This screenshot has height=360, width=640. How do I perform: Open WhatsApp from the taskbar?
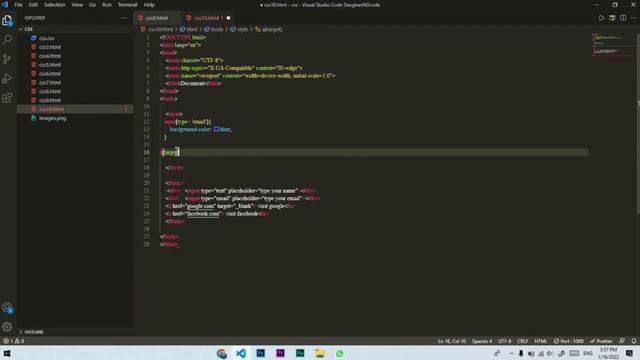[x=340, y=353]
